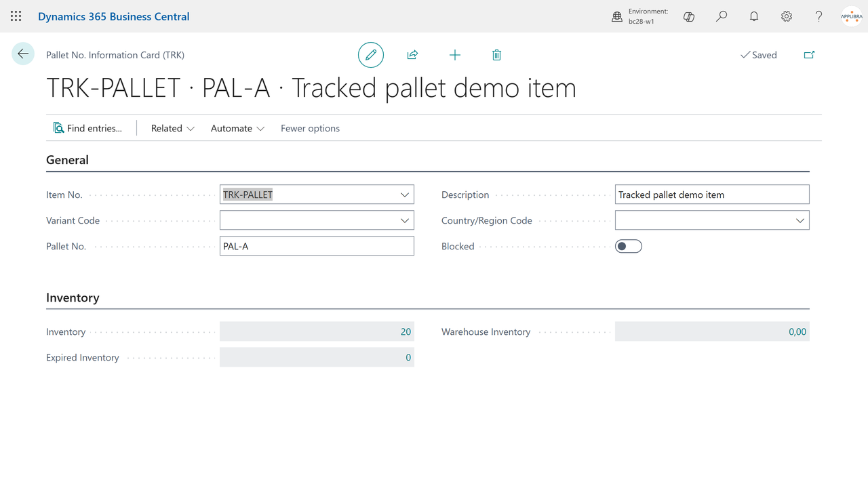
Task: Open the Related menu
Action: point(173,128)
